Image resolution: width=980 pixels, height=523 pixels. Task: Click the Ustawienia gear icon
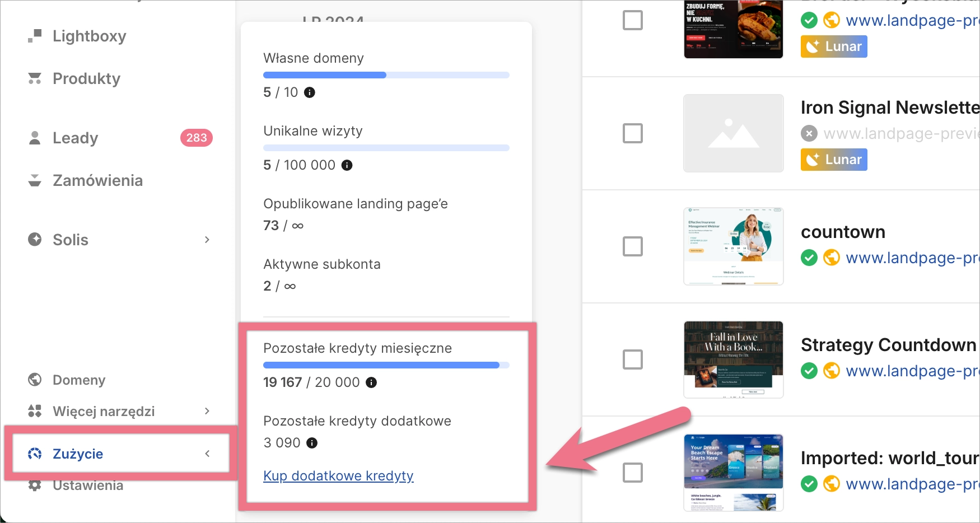click(35, 485)
